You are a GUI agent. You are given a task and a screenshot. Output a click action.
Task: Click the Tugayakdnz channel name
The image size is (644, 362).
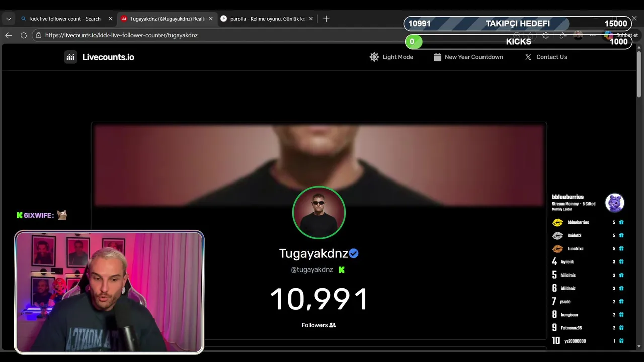(313, 253)
